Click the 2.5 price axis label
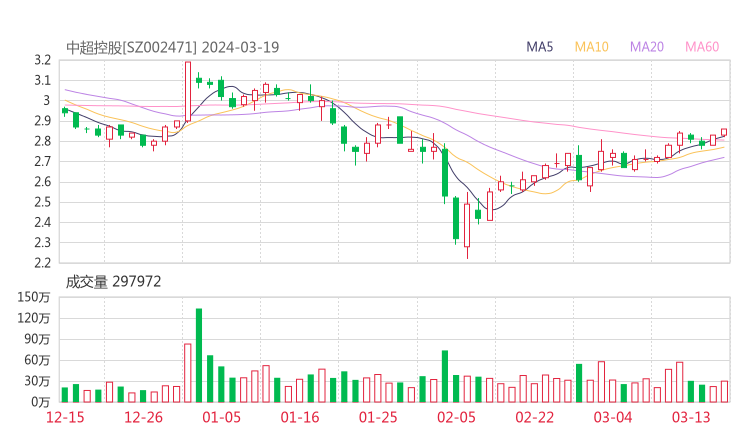 point(42,202)
